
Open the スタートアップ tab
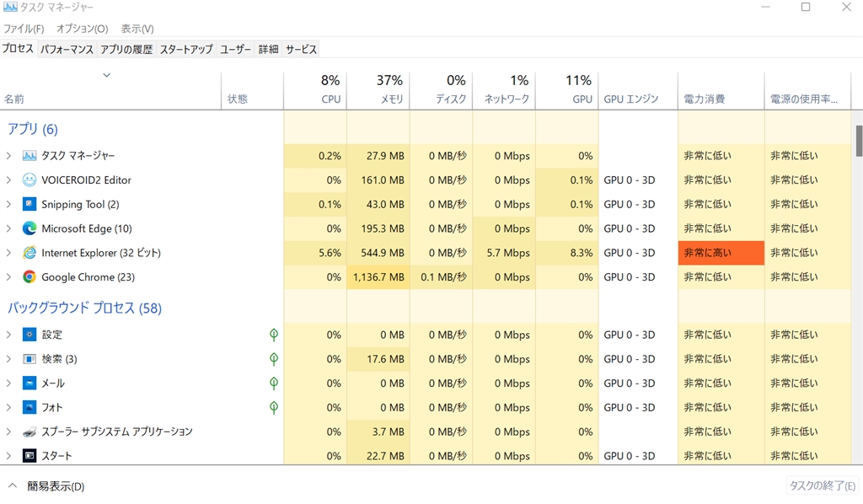click(186, 50)
